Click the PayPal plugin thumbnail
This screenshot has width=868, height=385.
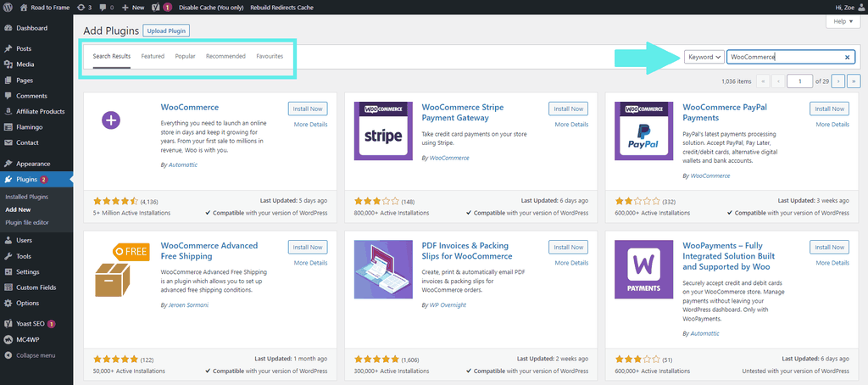(644, 131)
